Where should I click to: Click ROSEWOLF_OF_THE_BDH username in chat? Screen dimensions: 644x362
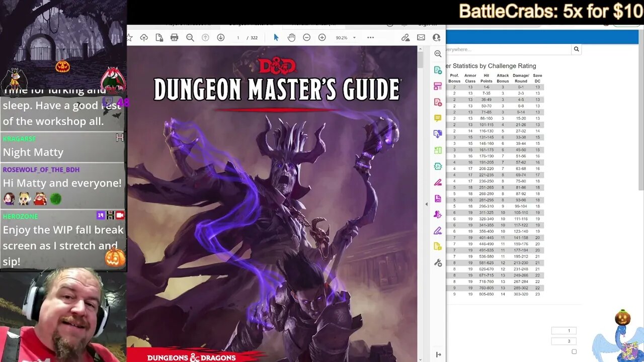[x=41, y=170]
